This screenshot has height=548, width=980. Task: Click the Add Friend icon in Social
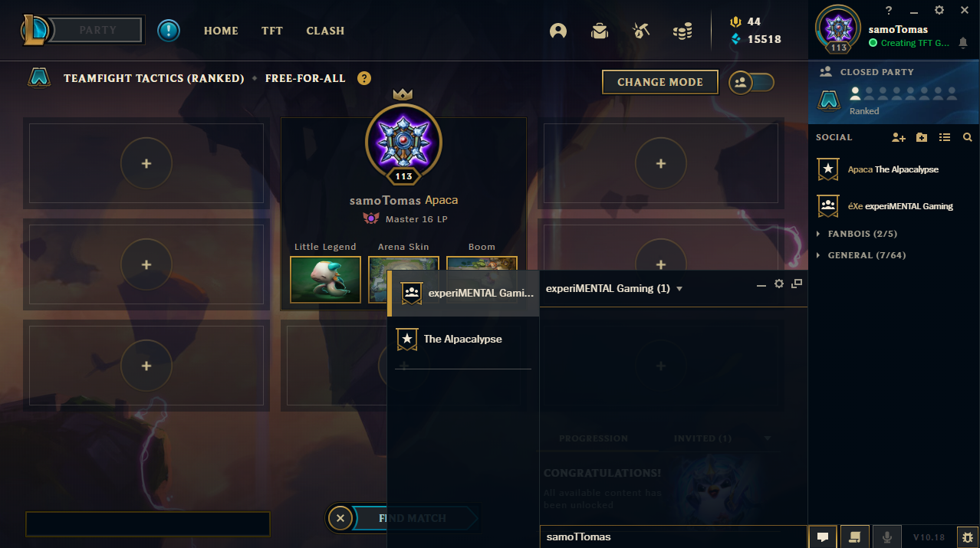pos(899,137)
